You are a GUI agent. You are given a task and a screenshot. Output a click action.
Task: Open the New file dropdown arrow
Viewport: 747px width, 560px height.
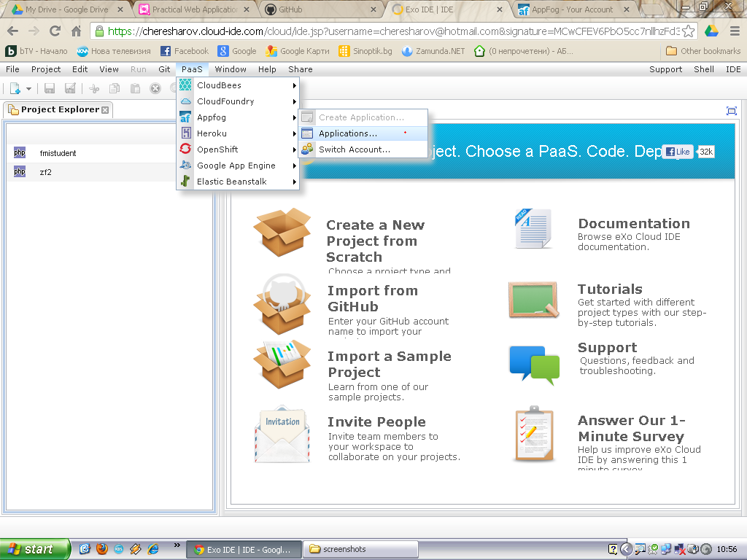coord(28,89)
